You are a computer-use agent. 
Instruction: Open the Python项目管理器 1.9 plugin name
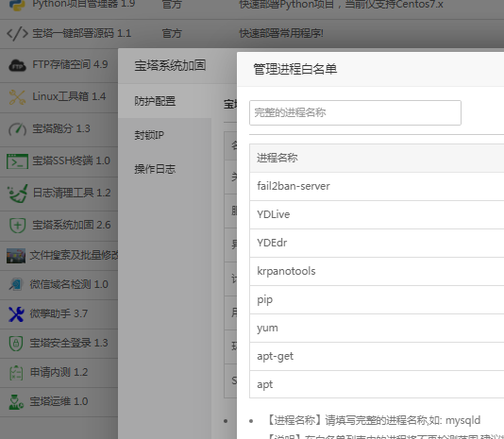pyautogui.click(x=84, y=4)
